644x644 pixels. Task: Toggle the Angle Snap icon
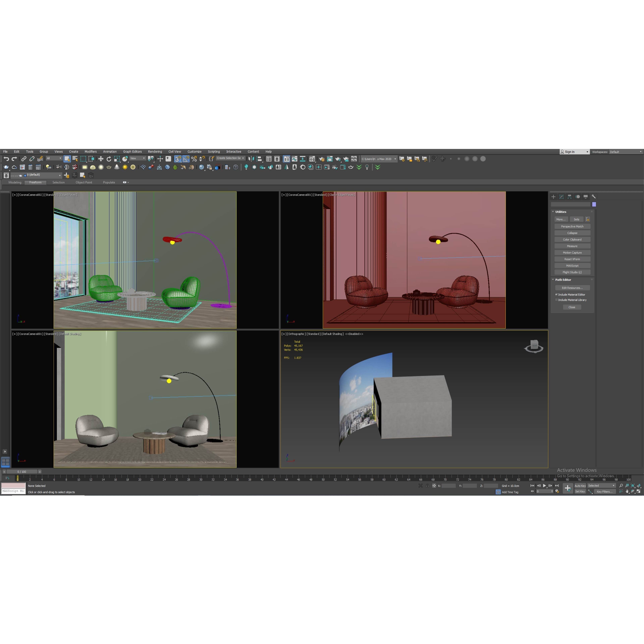tap(186, 159)
